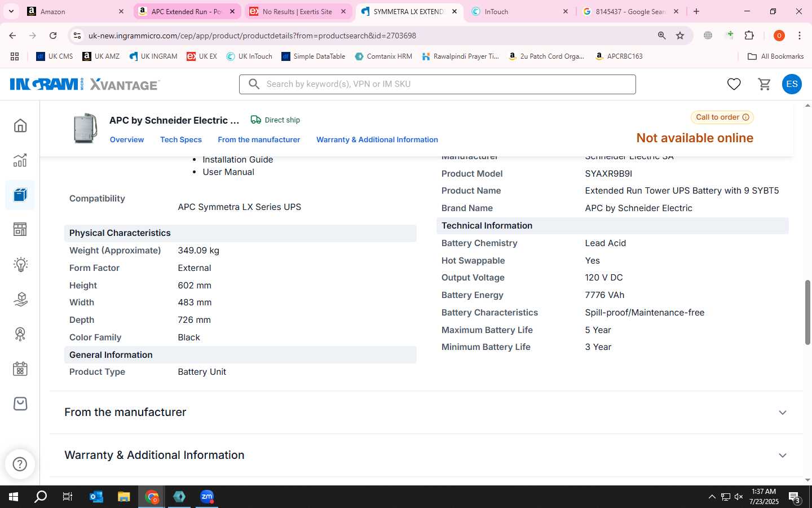Open the tab search dropdown in Chrome

pos(11,11)
